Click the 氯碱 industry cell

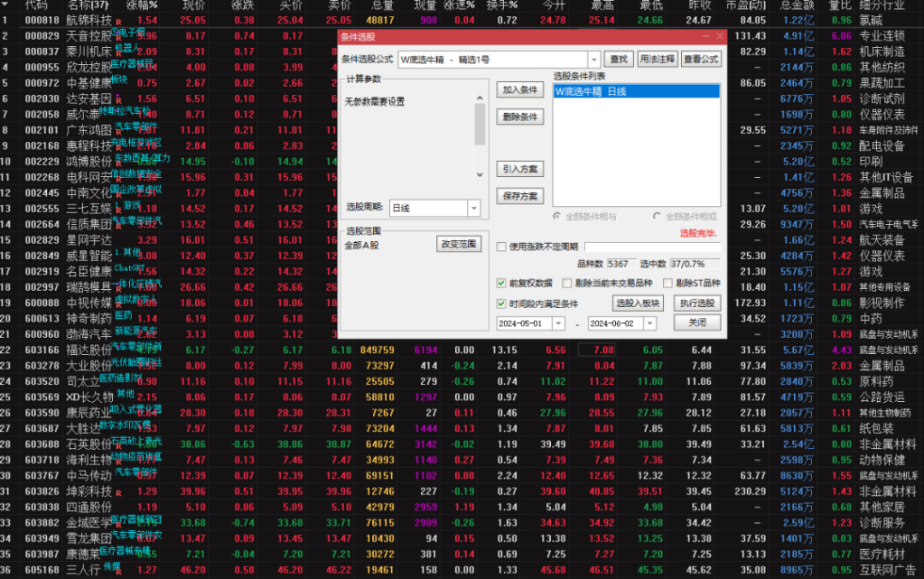[x=871, y=20]
